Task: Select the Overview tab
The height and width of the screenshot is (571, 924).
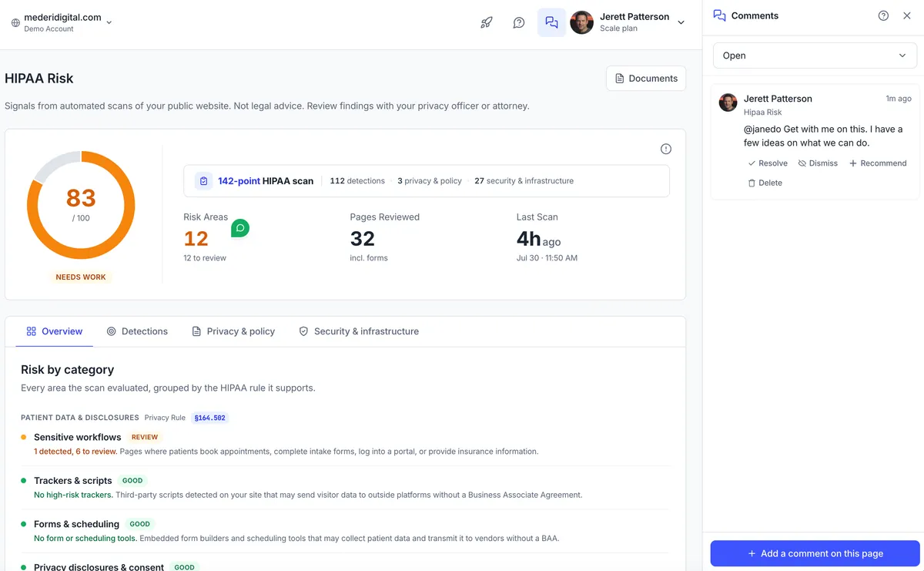Action: [x=54, y=331]
